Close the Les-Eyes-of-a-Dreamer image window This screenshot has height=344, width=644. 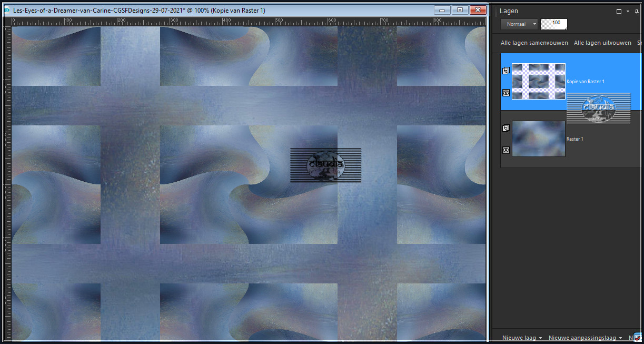[x=478, y=9]
